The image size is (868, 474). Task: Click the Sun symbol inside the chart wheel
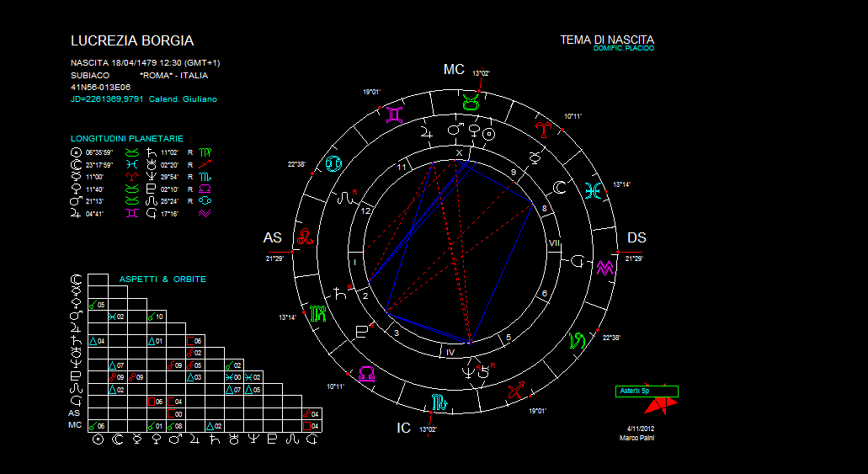coord(488,134)
